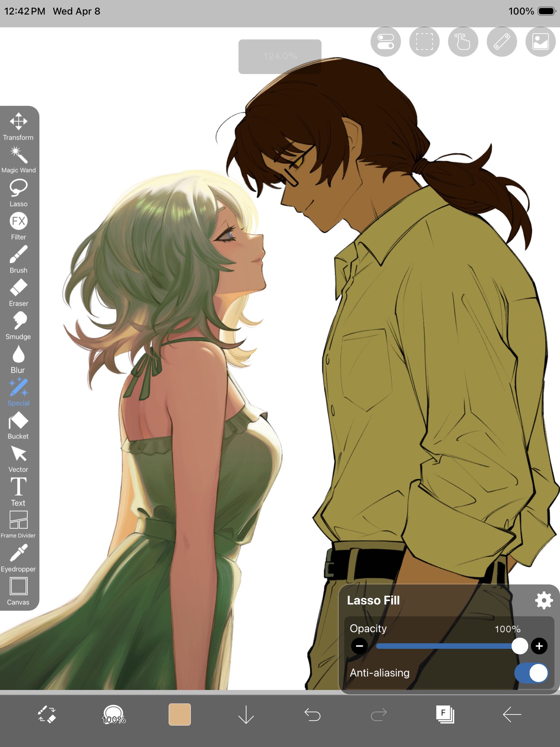The image size is (560, 747).
Task: Select the Magic Wand tool
Action: click(x=18, y=159)
